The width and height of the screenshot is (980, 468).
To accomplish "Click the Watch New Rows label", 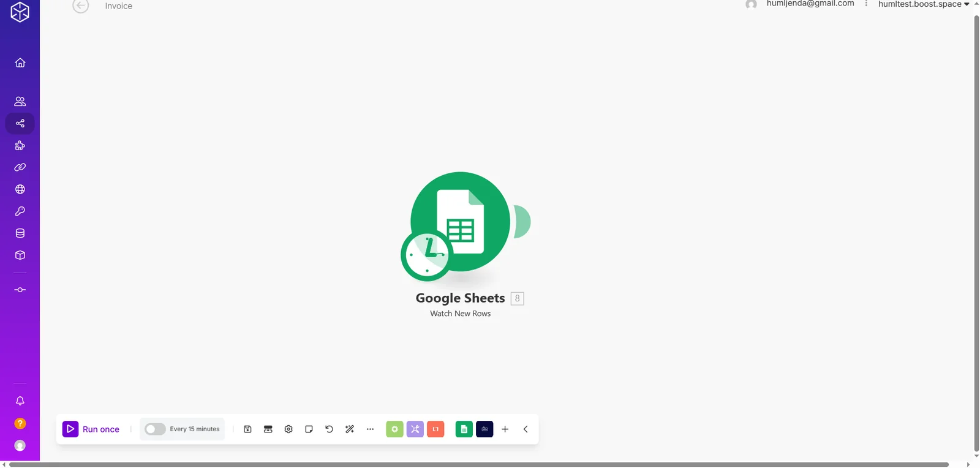I will coord(461,314).
